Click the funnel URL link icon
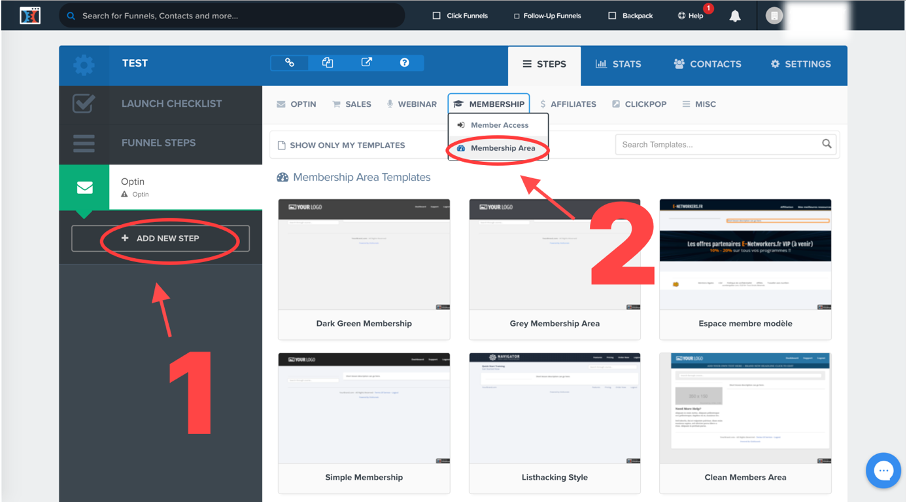The width and height of the screenshot is (906, 502). click(289, 62)
